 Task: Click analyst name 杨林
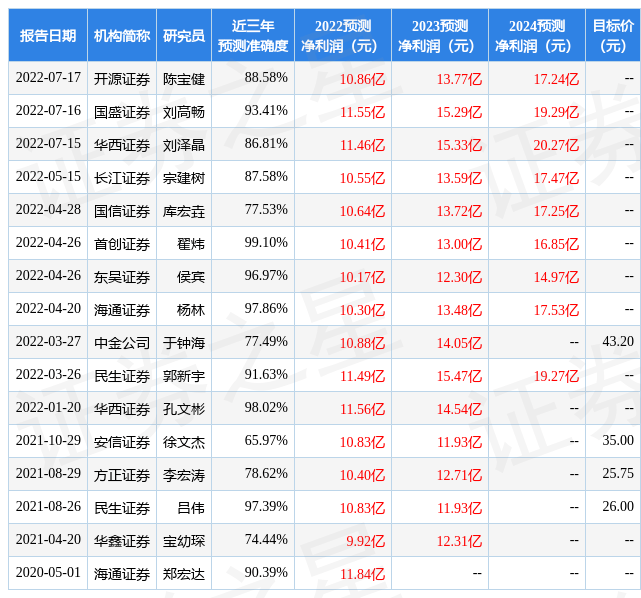191,310
